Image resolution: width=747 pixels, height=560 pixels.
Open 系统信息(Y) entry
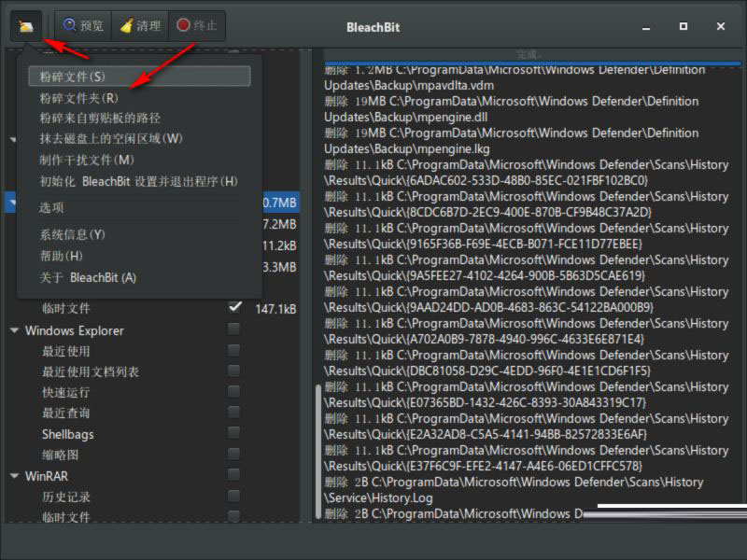[139, 234]
